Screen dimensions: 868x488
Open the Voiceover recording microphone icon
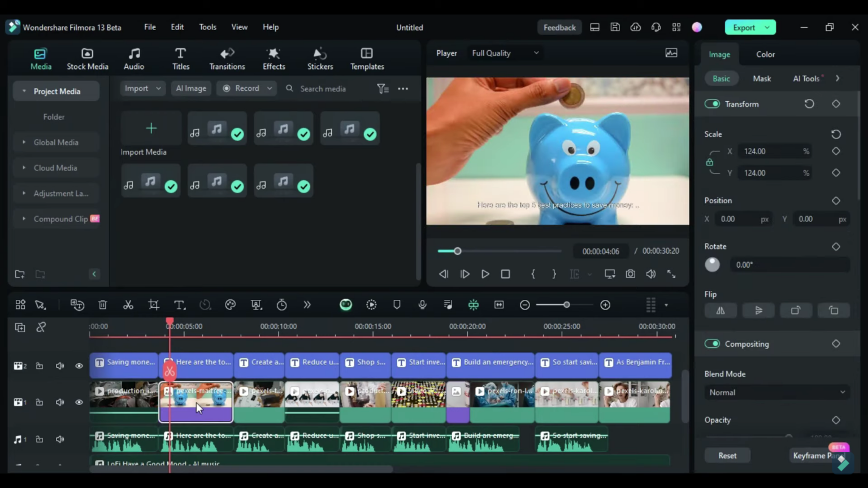(422, 304)
